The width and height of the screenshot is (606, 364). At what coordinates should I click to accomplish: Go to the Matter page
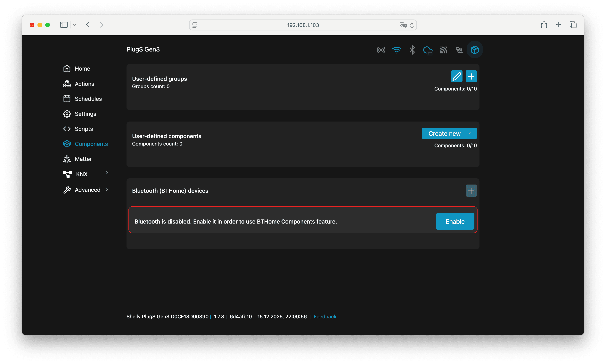[x=83, y=159]
